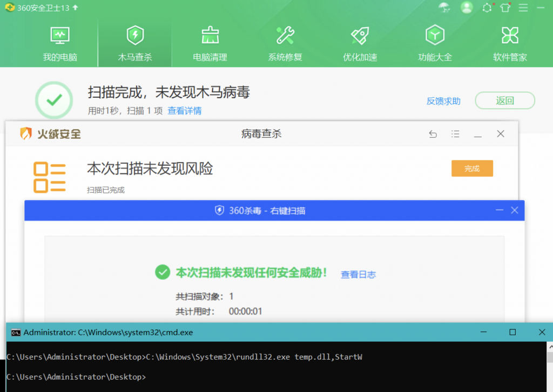The width and height of the screenshot is (553, 392).
Task: Click the shield icon in 360杀毒 title
Action: point(219,211)
